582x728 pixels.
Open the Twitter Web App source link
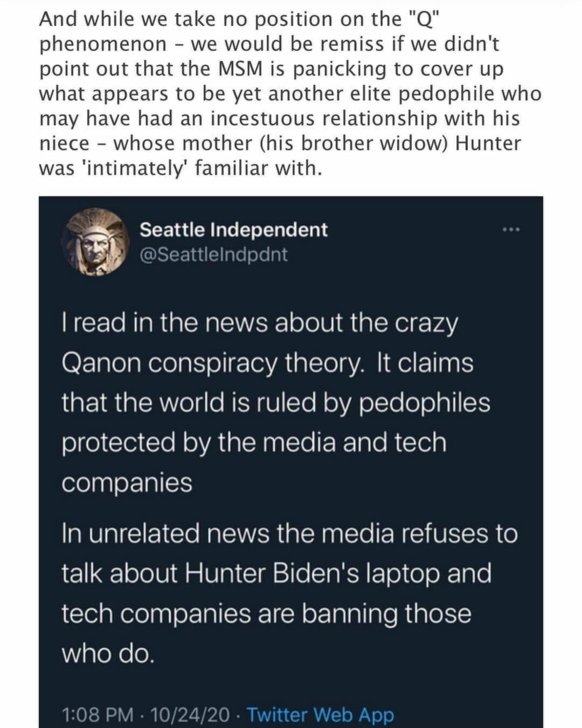click(321, 715)
